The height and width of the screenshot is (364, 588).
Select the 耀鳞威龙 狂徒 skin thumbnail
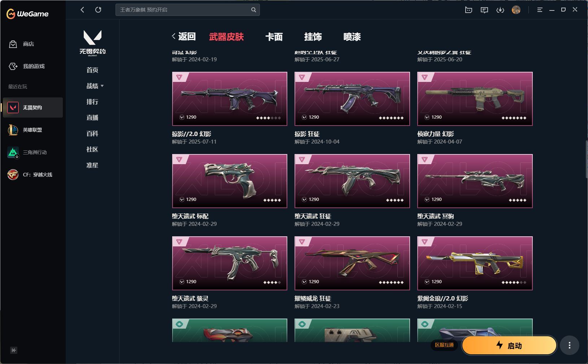point(352,263)
